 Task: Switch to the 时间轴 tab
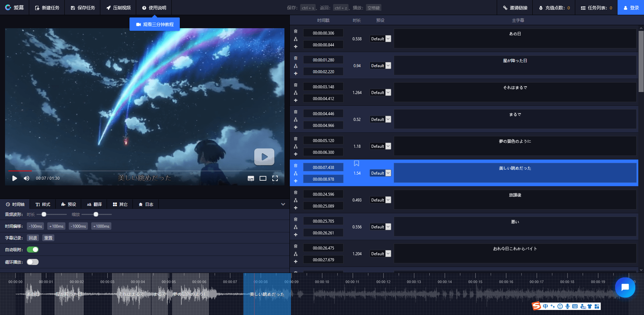point(15,204)
